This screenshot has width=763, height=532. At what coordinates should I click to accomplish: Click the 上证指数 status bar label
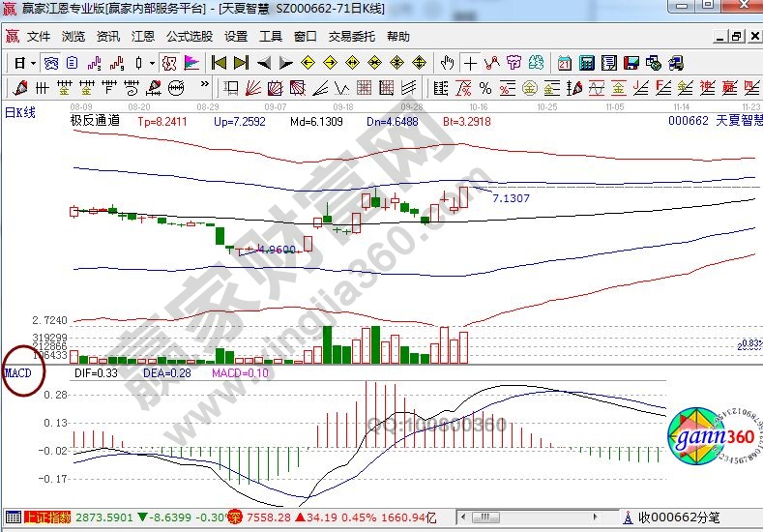[x=46, y=517]
